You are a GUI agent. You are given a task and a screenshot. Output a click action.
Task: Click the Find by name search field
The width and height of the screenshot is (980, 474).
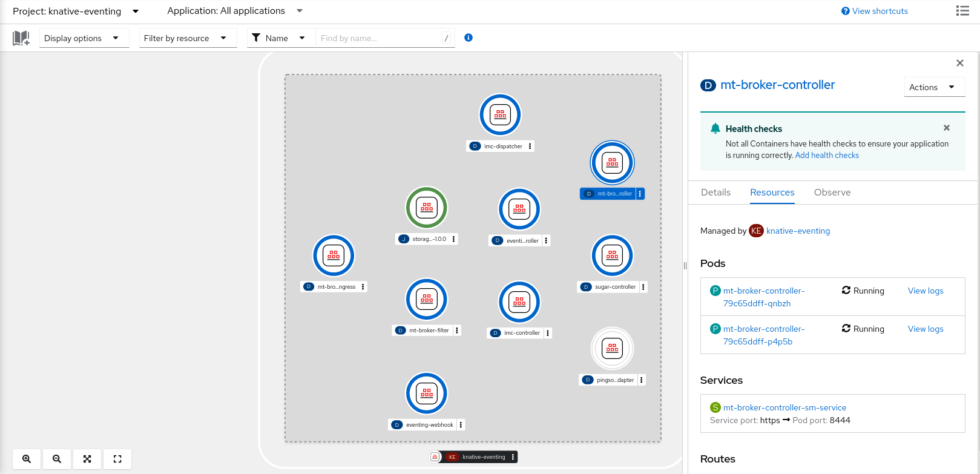378,38
